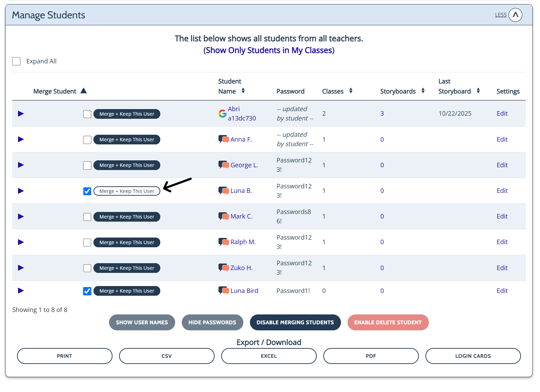The width and height of the screenshot is (540, 392).
Task: Expand the Zuko H. student row
Action: pos(21,268)
